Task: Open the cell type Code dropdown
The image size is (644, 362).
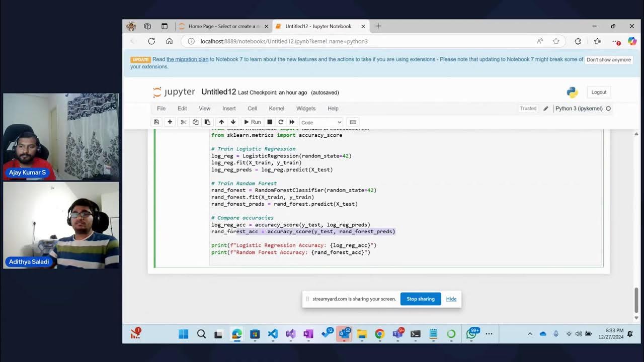Action: pos(321,122)
